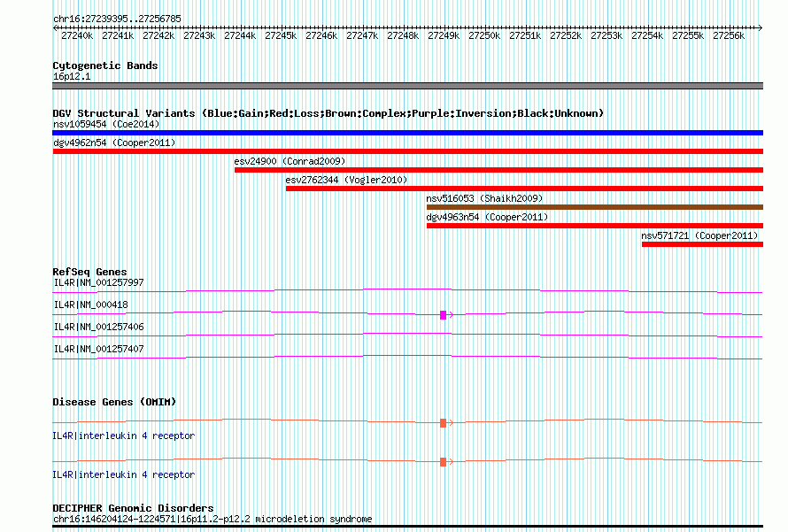Click the red esv2762344 loss bar
Screen dimensions: 788x532
pos(524,189)
